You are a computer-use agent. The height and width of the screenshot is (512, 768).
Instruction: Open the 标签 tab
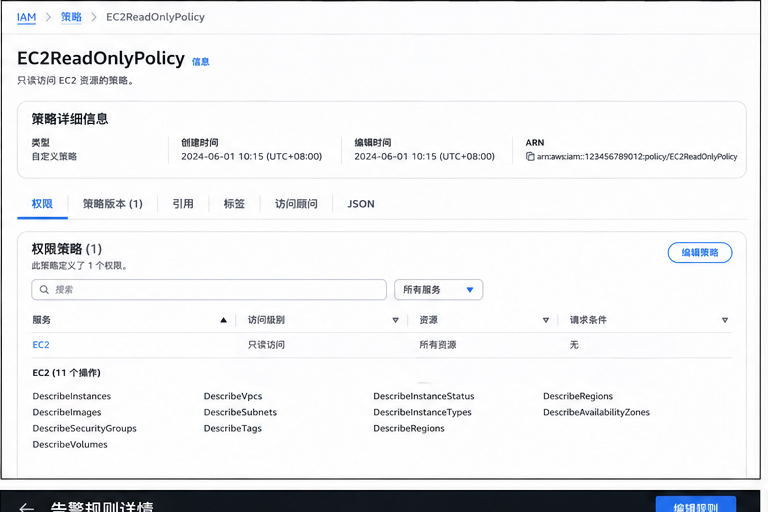(234, 204)
